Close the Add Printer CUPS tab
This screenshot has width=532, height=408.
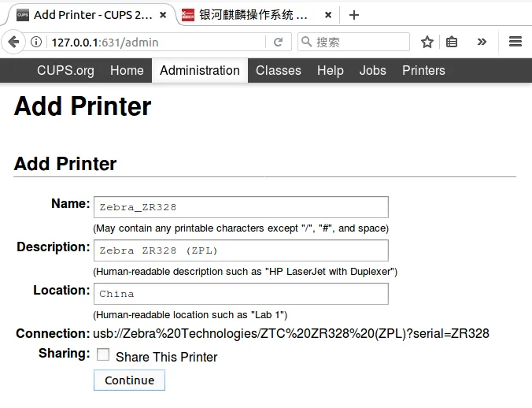tap(164, 15)
